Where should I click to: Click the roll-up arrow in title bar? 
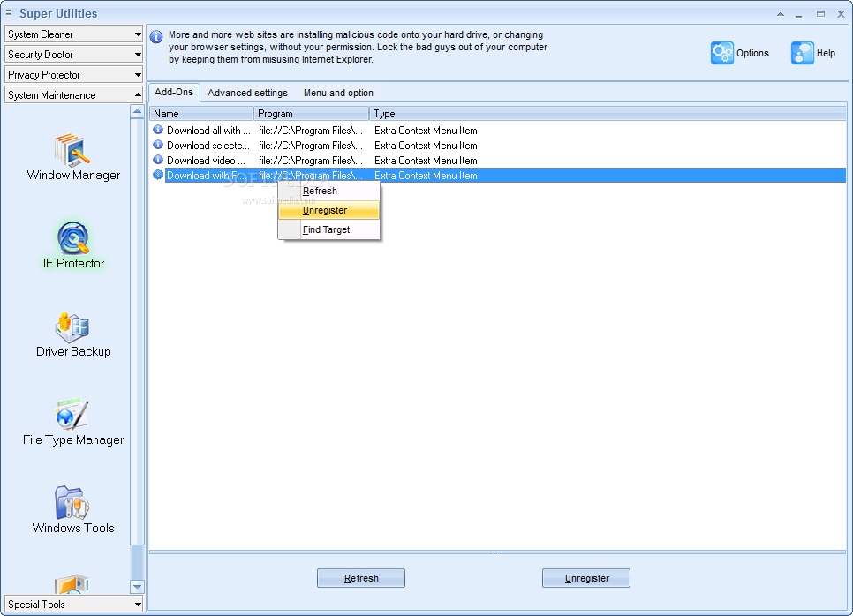pos(781,14)
